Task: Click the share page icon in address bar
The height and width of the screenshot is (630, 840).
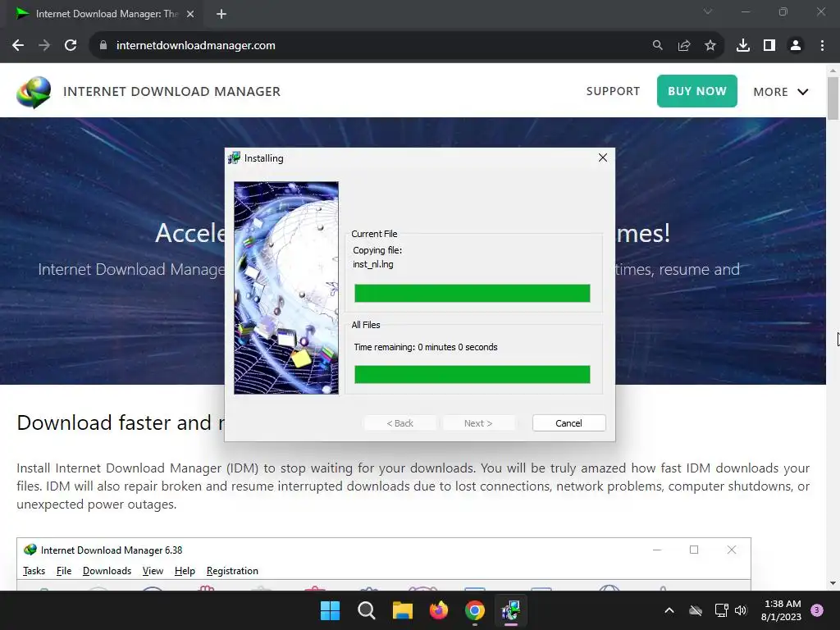Action: (684, 46)
